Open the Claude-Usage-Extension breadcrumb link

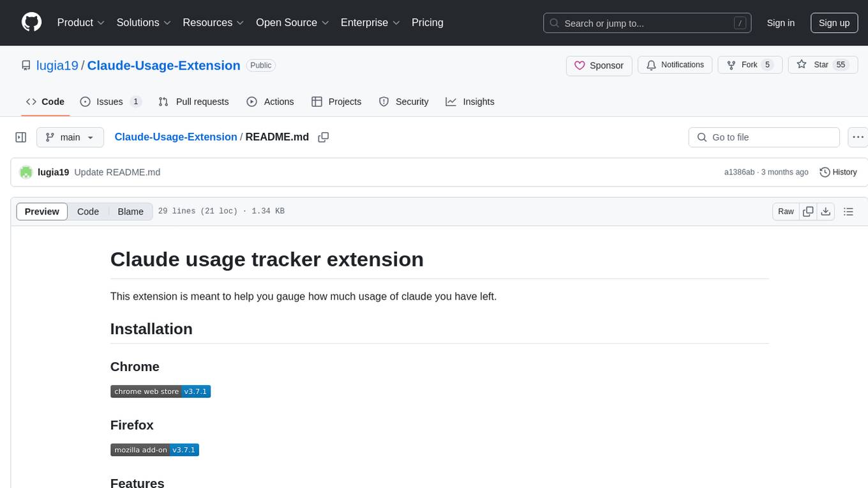click(x=176, y=137)
